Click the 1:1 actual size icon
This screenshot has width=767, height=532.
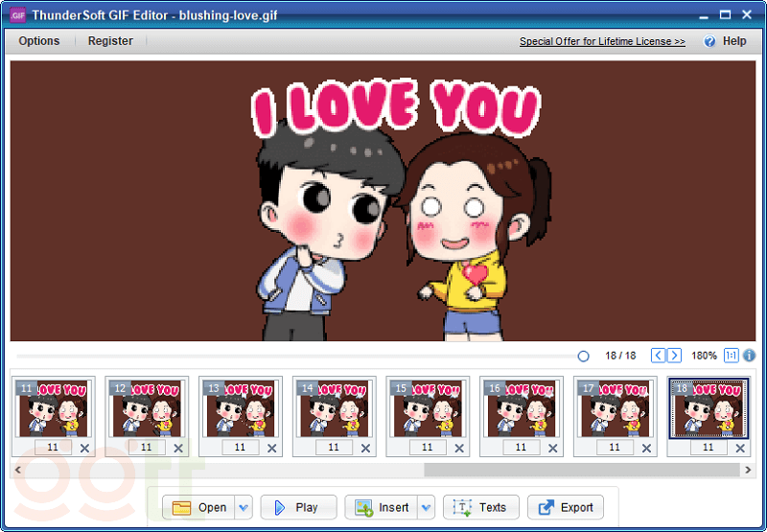(x=732, y=356)
